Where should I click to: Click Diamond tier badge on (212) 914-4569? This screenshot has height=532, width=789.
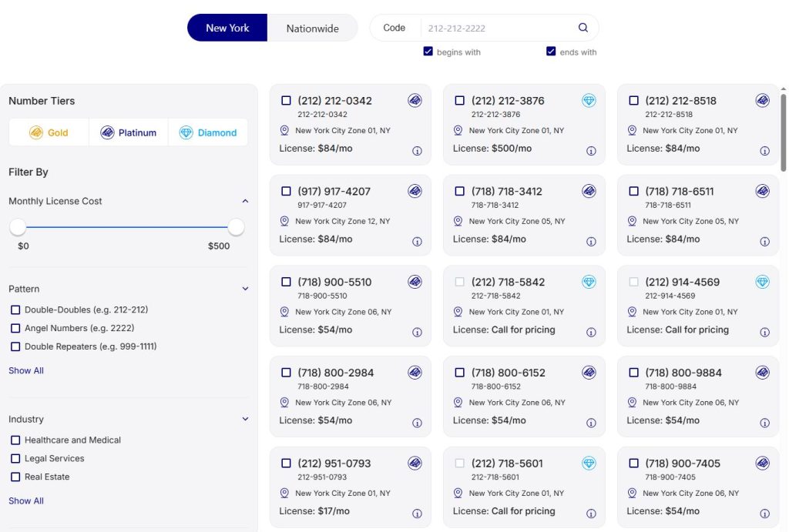[x=762, y=282]
